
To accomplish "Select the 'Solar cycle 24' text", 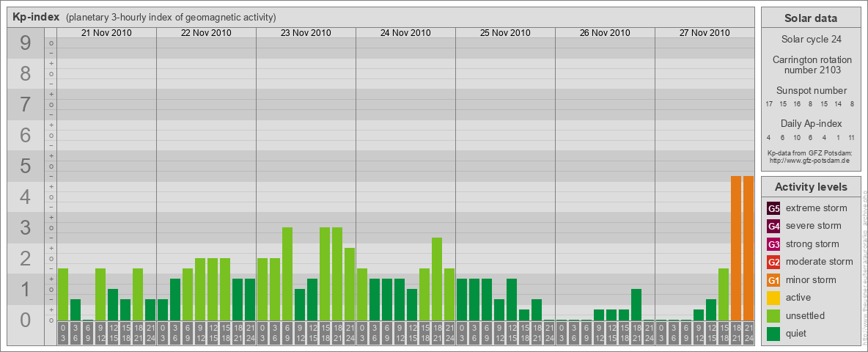I will [810, 40].
